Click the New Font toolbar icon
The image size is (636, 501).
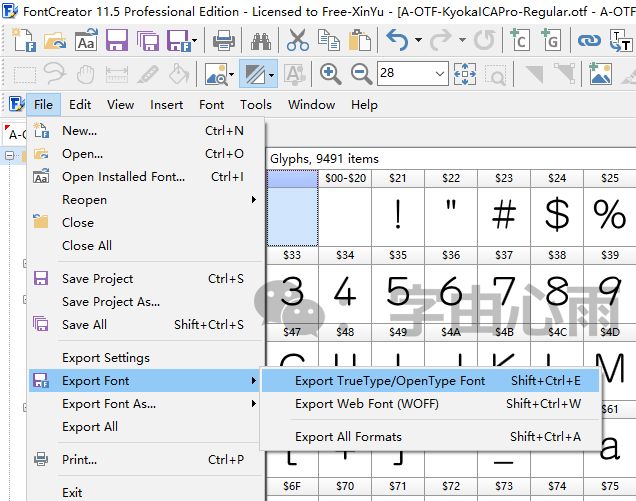click(x=24, y=40)
